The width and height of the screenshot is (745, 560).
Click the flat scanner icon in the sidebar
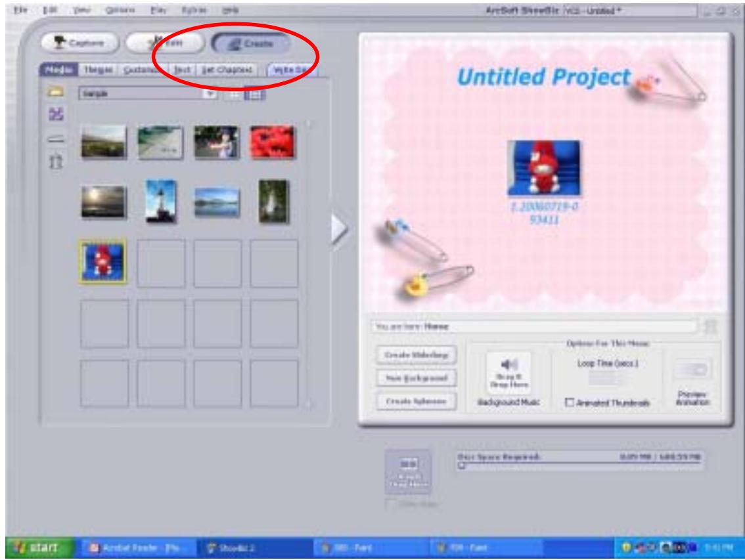coord(55,139)
